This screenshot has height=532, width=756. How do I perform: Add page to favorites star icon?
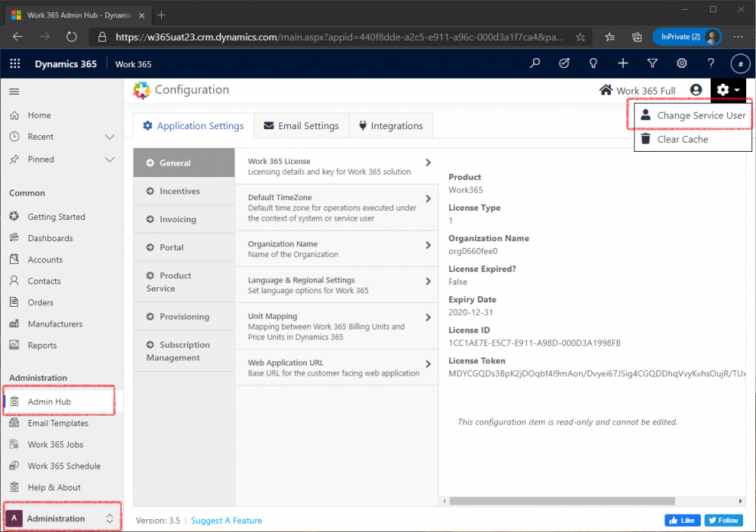point(581,37)
